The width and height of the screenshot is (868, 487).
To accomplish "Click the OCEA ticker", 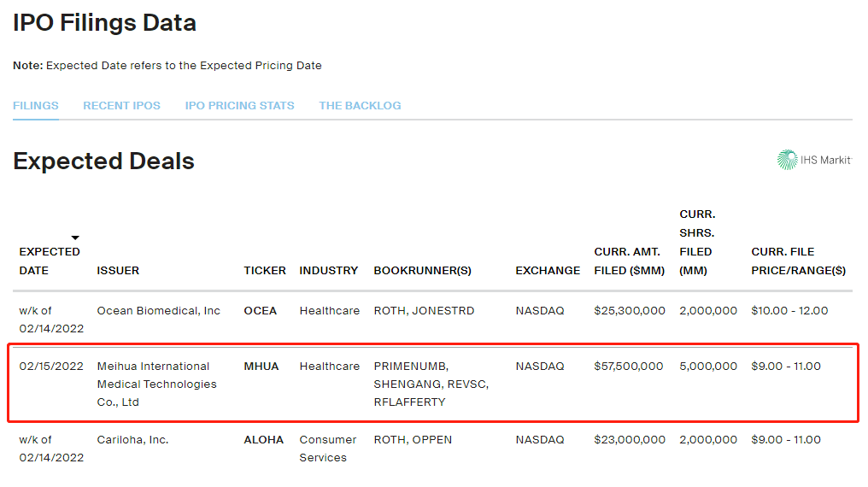I will [x=261, y=311].
